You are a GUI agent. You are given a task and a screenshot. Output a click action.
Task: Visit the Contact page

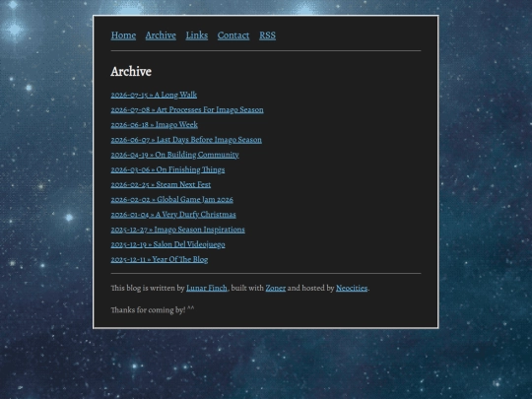(x=233, y=35)
